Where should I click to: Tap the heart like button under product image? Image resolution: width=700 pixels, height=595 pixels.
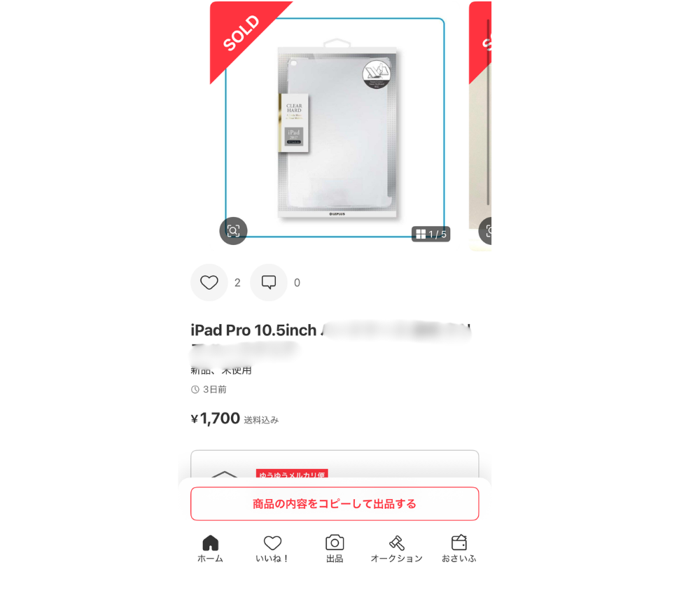click(209, 283)
